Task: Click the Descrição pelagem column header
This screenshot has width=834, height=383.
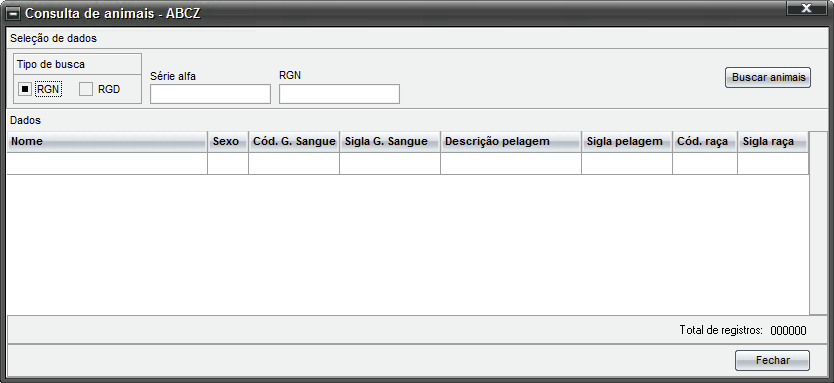Action: point(511,141)
